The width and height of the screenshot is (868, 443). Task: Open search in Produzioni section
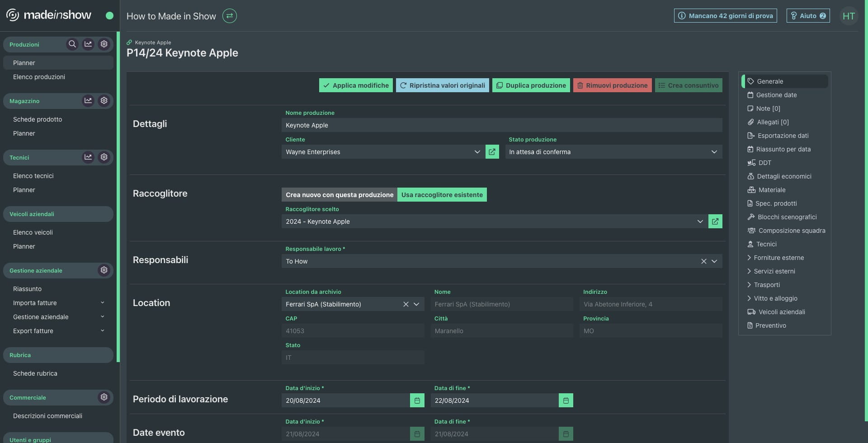coord(72,44)
